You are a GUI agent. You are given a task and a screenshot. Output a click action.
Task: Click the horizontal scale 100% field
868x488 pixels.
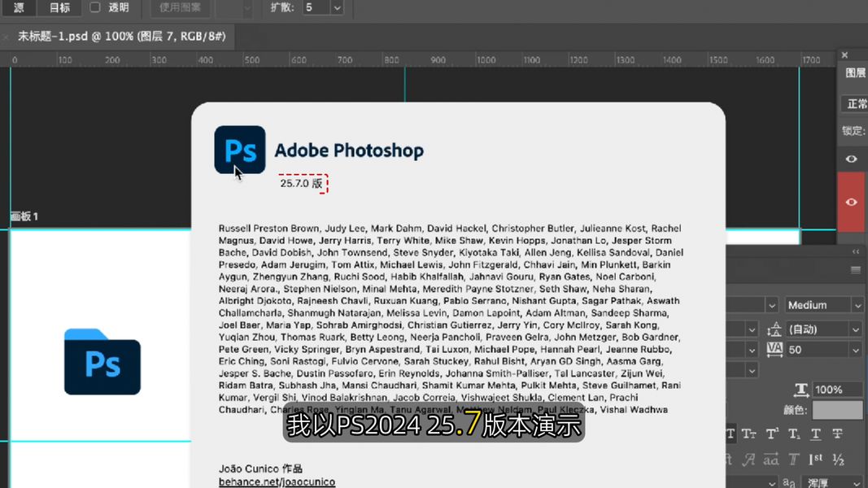(x=837, y=390)
